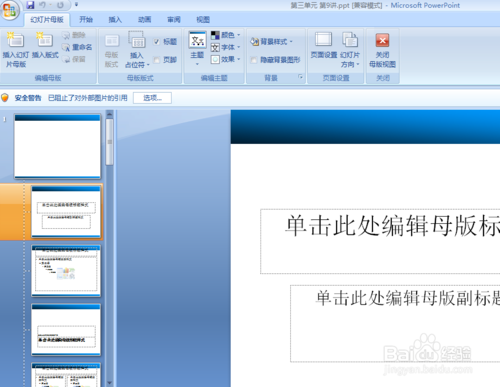Click the 已阻止了对外部图片的引用 message
This screenshot has height=387, width=500.
pos(88,98)
